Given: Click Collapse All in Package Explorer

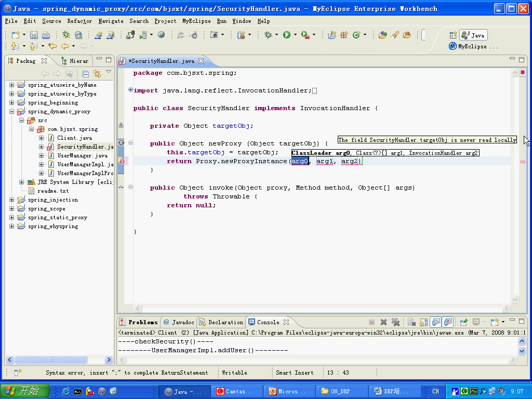Looking at the screenshot, I should pyautogui.click(x=86, y=74).
